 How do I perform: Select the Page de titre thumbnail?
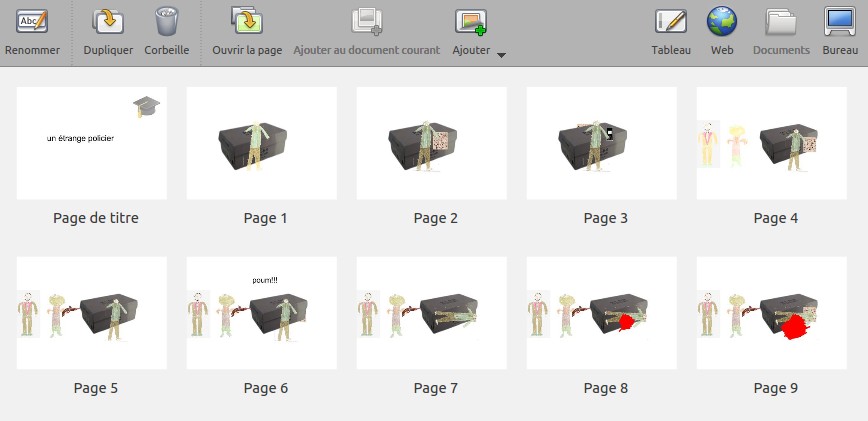coord(92,143)
